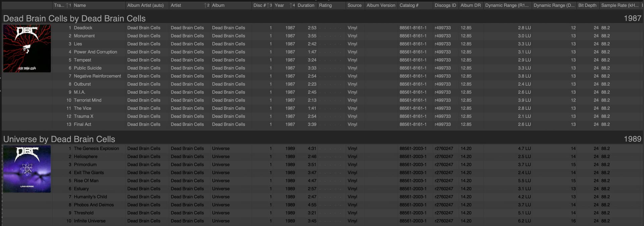644x226 pixels.
Task: Click the first Dynamic Range (R1...) column header
Action: tap(507, 5)
